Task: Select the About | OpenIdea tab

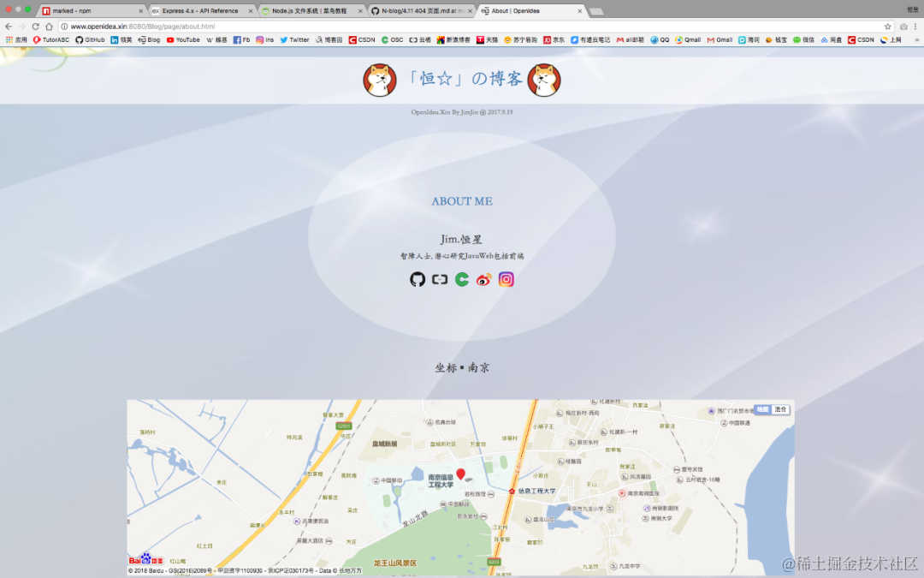Action: (x=530, y=10)
